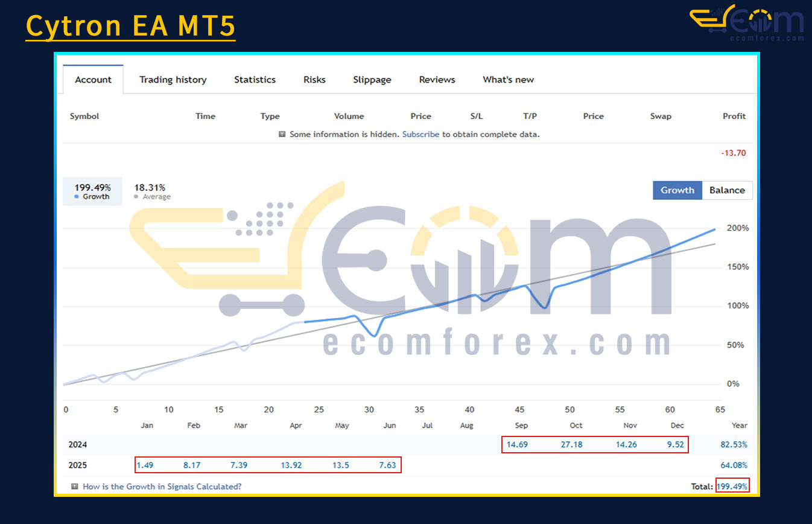Viewport: 812px width, 524px height.
Task: Click March 2025 value 7.39
Action: [238, 465]
